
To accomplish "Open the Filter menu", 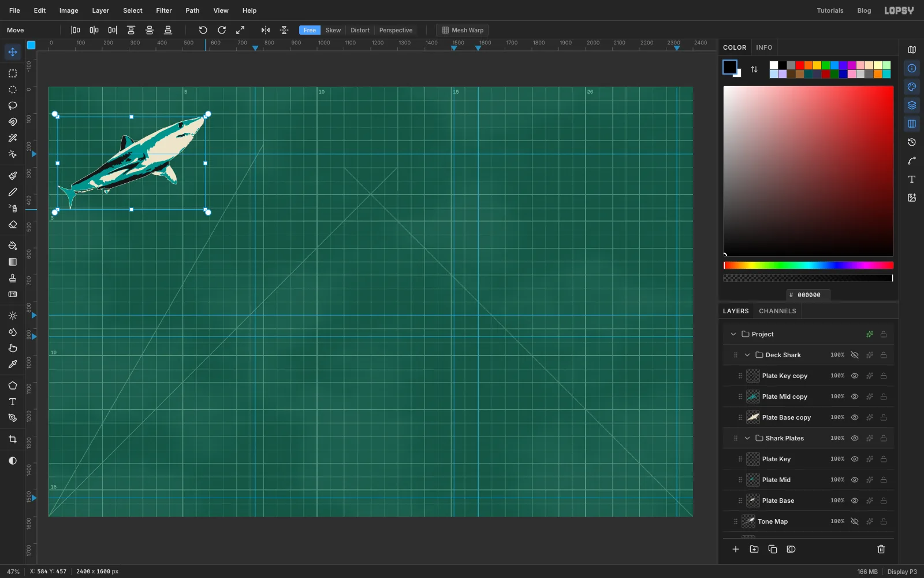I will tap(164, 10).
